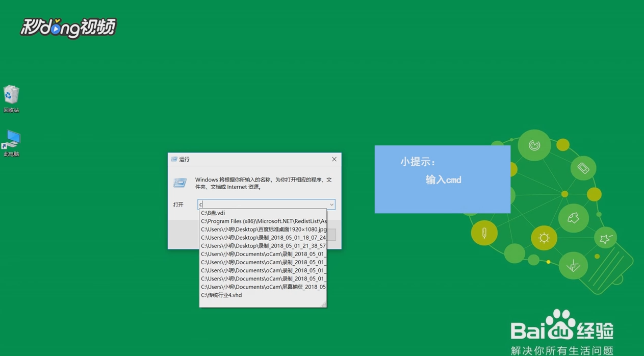Click the orange play triangle in 秒dong logo
The width and height of the screenshot is (644, 356).
point(55,29)
